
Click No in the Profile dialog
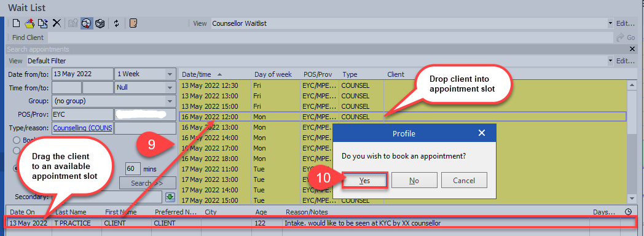[414, 181]
